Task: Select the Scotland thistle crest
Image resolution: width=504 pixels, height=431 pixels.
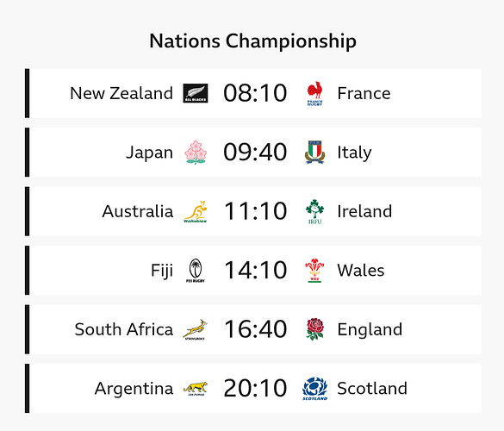Action: (x=314, y=389)
